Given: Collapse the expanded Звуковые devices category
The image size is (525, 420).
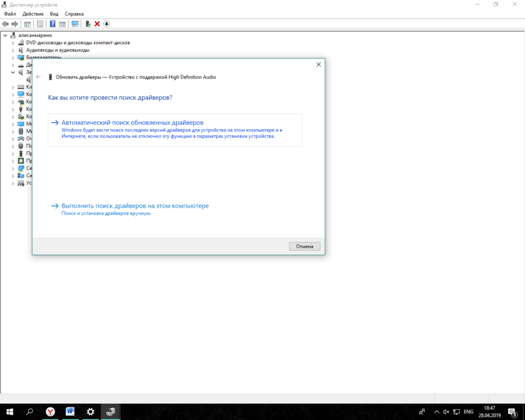Looking at the screenshot, I should (x=13, y=72).
